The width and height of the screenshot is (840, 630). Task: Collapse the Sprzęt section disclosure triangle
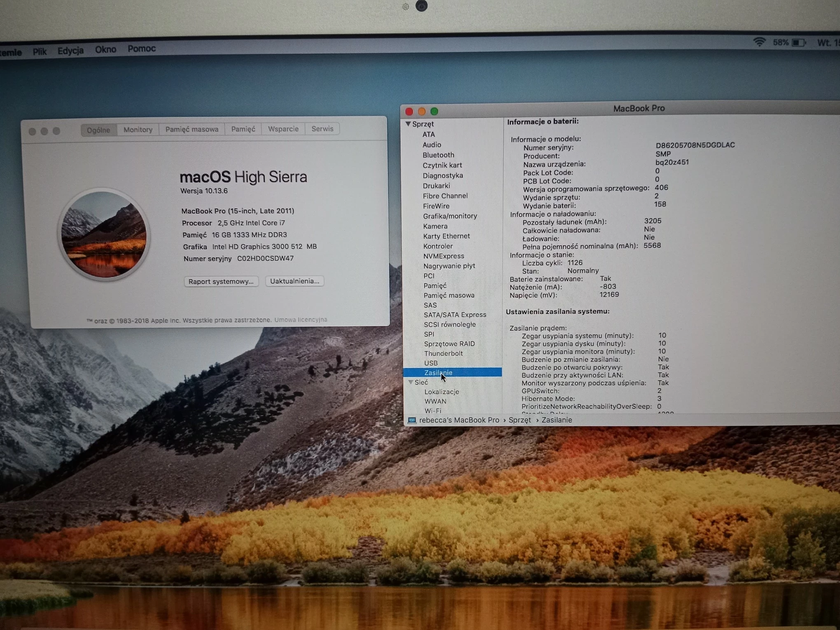409,124
